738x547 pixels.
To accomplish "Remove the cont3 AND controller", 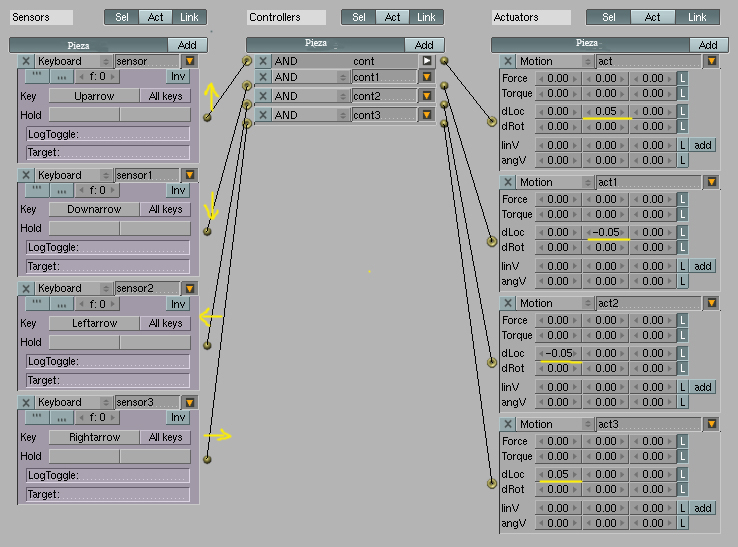I will point(263,115).
